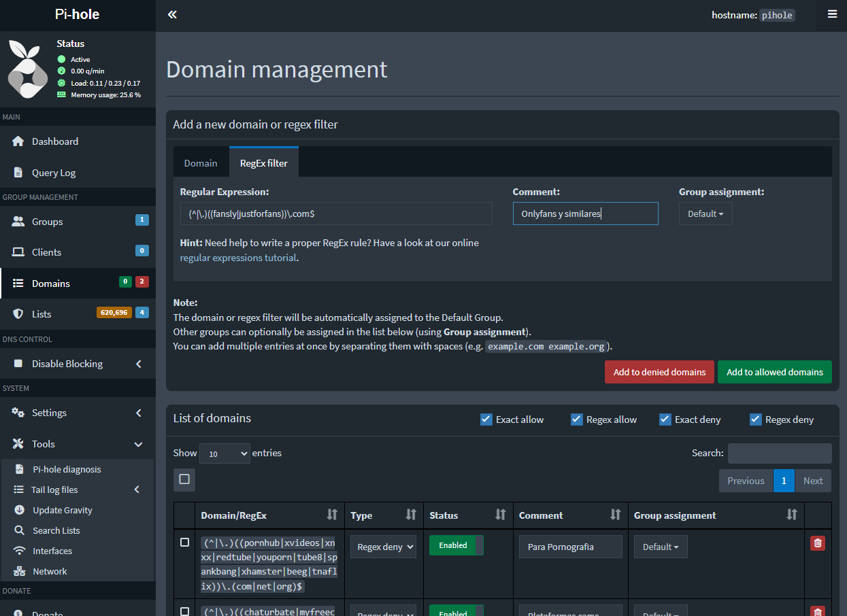The height and width of the screenshot is (616, 847).
Task: Open Pi-hole diagnosis from the Tools submenu
Action: [67, 469]
